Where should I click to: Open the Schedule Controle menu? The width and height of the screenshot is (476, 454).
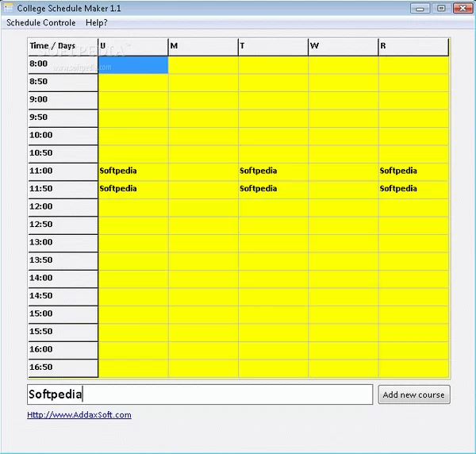pyautogui.click(x=41, y=23)
